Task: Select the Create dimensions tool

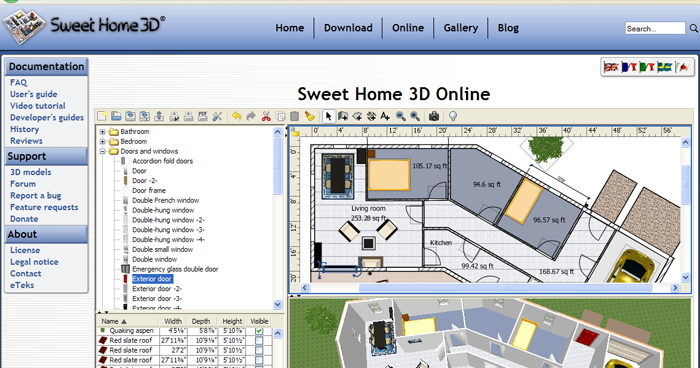Action: point(371,117)
